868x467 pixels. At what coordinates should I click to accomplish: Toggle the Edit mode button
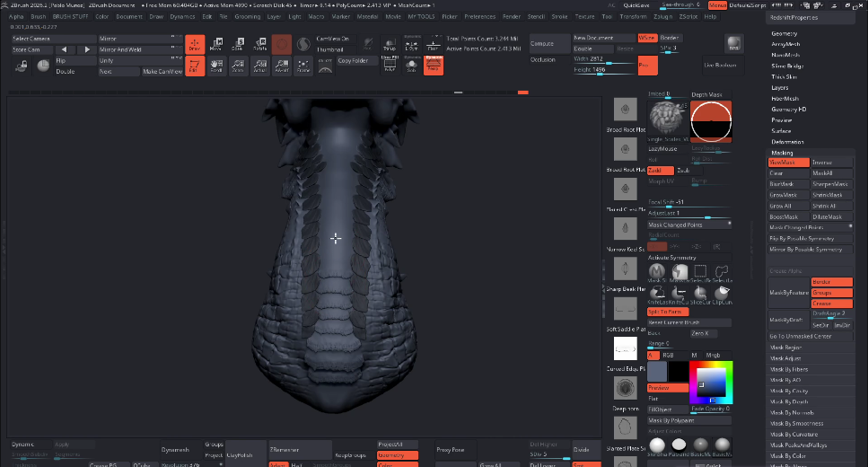(x=194, y=66)
